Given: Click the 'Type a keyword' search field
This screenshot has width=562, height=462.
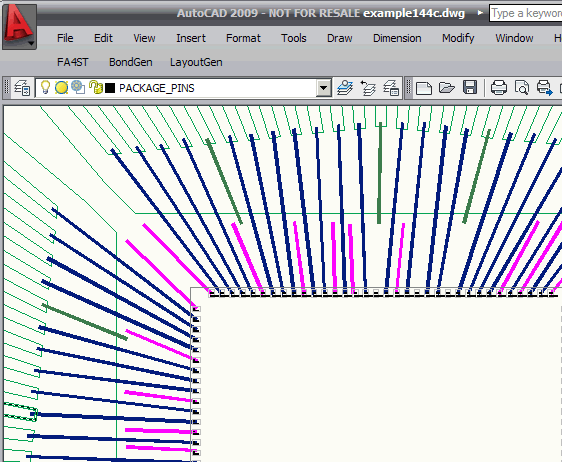Looking at the screenshot, I should pos(525,13).
